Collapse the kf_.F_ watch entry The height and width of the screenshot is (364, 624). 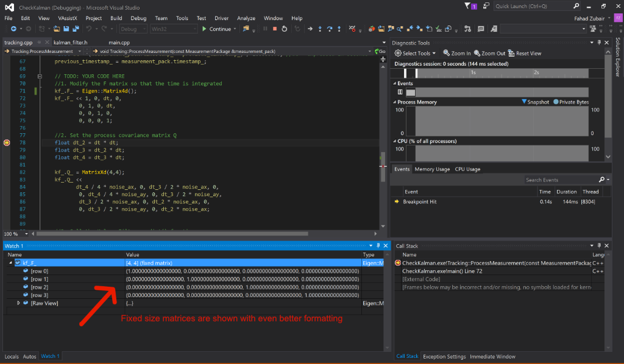click(10, 263)
